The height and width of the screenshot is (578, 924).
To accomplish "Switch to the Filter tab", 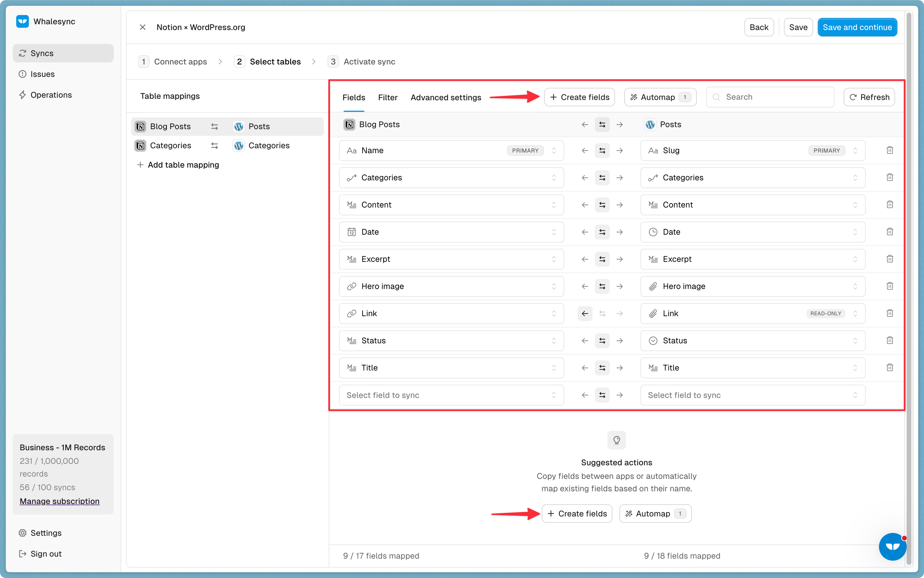I will tap(388, 97).
